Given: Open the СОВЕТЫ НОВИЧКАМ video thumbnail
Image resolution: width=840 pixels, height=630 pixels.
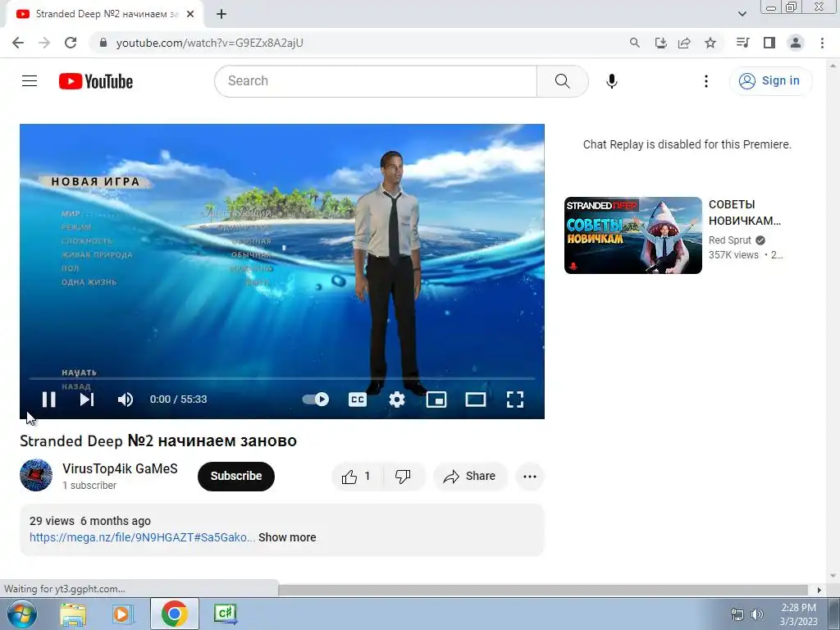Looking at the screenshot, I should point(632,235).
